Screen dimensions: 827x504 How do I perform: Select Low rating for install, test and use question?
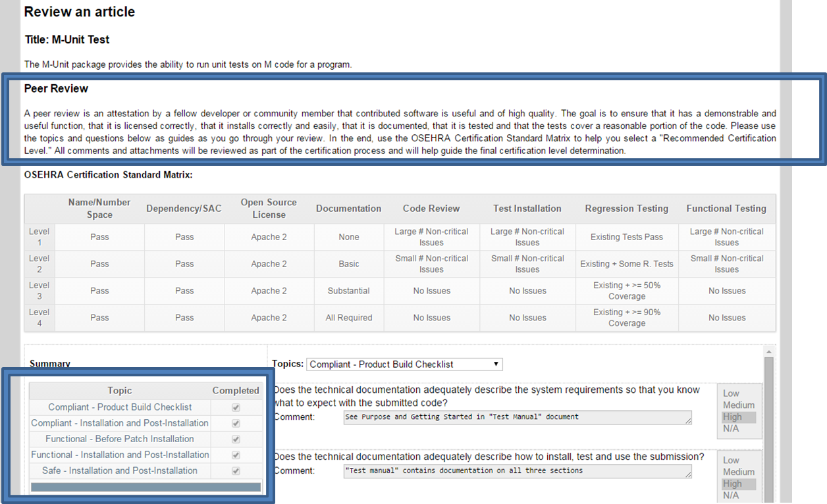coord(731,461)
